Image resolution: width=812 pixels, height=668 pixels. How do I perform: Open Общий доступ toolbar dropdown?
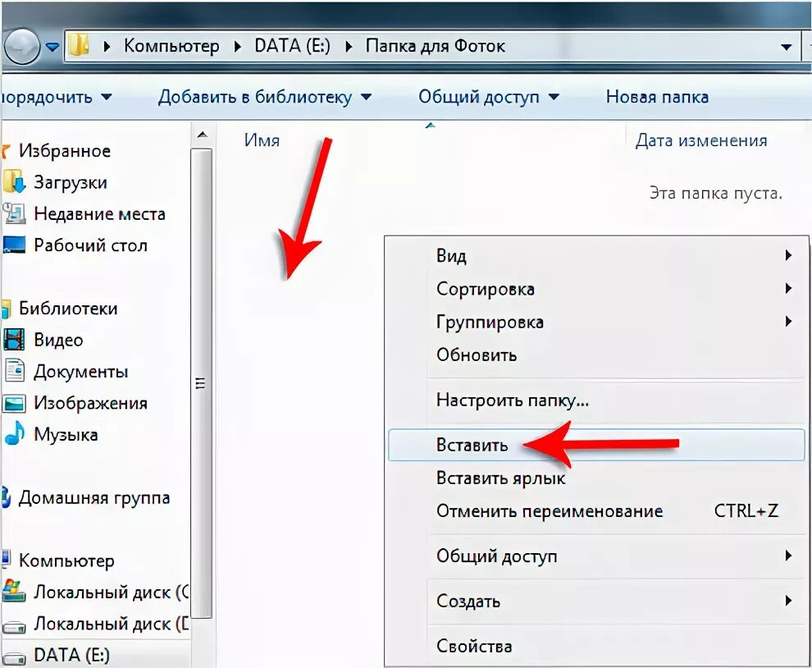coord(488,97)
